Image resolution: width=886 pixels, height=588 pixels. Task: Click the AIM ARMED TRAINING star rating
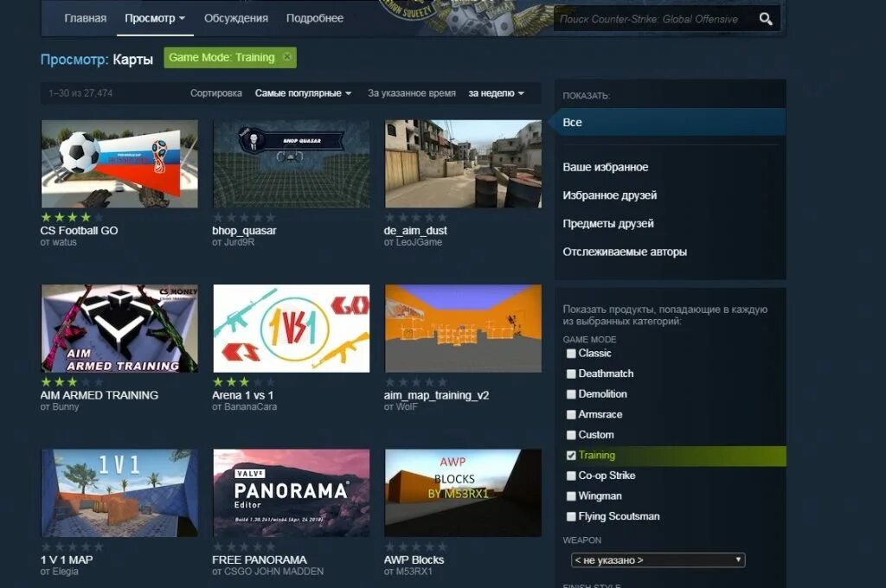pyautogui.click(x=73, y=382)
